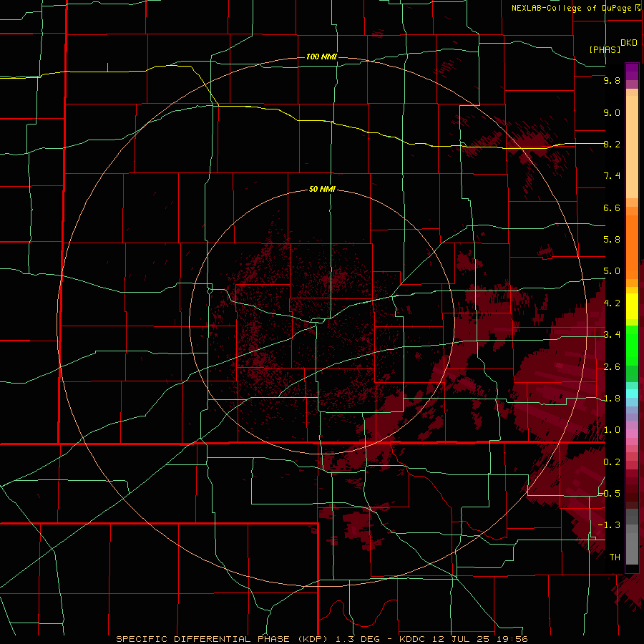Click the 1.8 scale value
Image resolution: width=644 pixels, height=644 pixels.
(612, 399)
